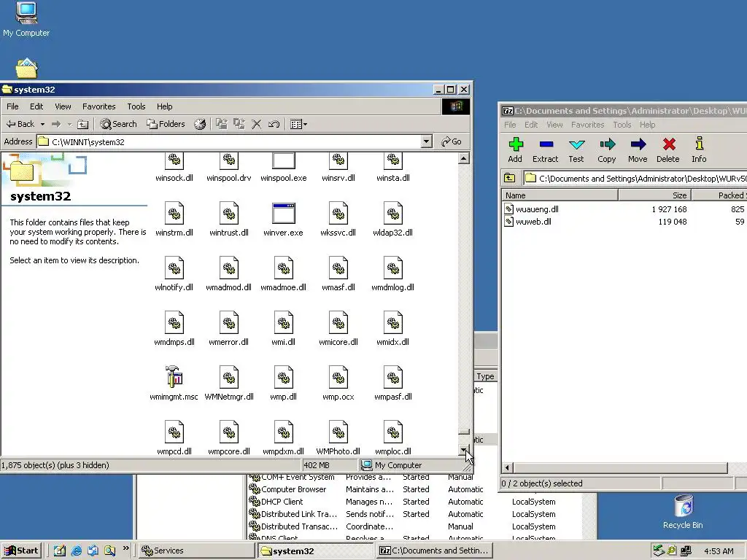
Task: Select the WMPhoto.dll file
Action: click(338, 438)
